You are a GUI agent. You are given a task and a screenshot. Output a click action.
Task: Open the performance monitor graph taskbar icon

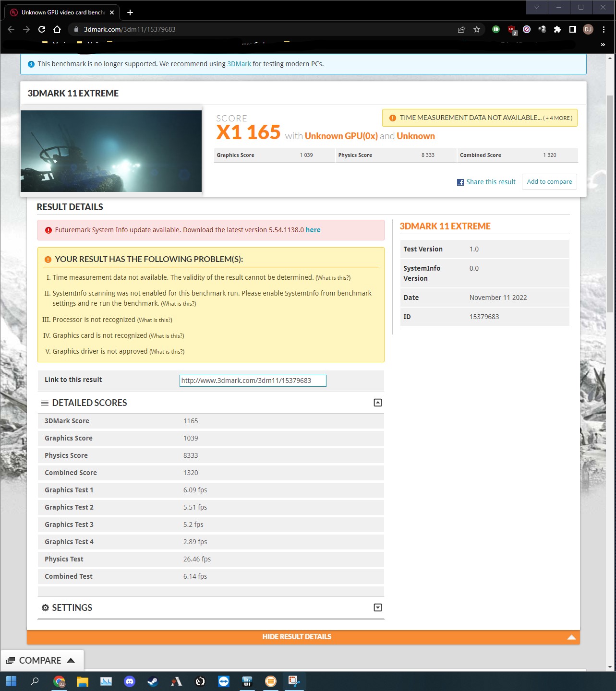(x=106, y=681)
